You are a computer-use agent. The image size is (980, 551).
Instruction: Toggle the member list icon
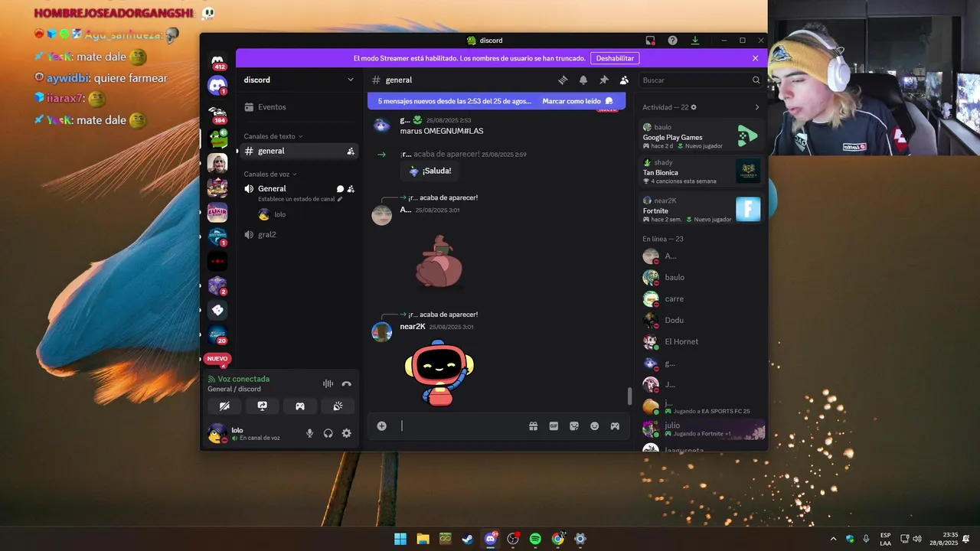624,80
